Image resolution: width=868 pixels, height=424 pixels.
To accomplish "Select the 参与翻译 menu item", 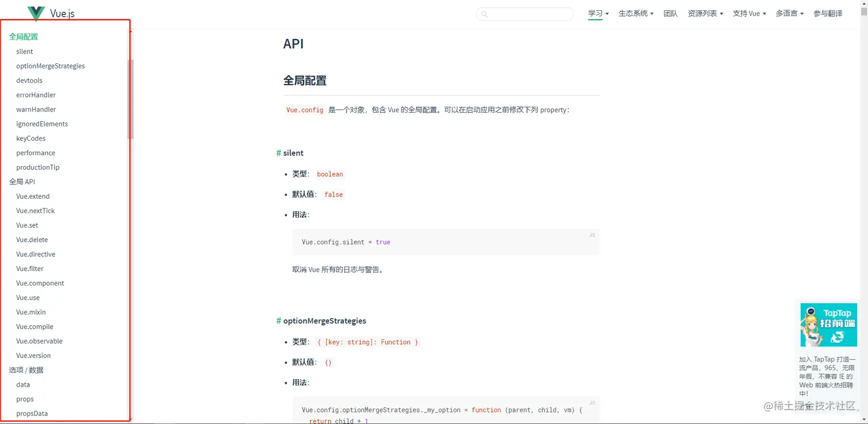I will (x=828, y=13).
